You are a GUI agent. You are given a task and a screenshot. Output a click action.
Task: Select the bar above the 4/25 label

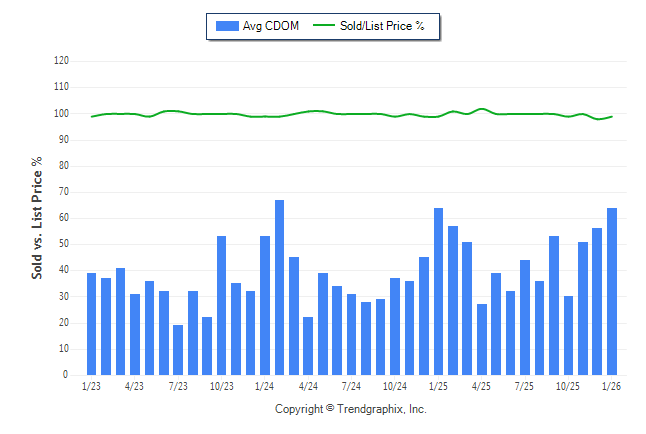(482, 339)
